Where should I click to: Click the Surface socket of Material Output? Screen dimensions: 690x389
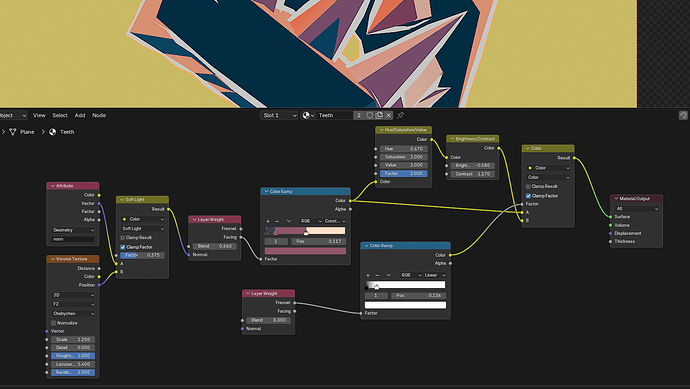click(x=610, y=217)
